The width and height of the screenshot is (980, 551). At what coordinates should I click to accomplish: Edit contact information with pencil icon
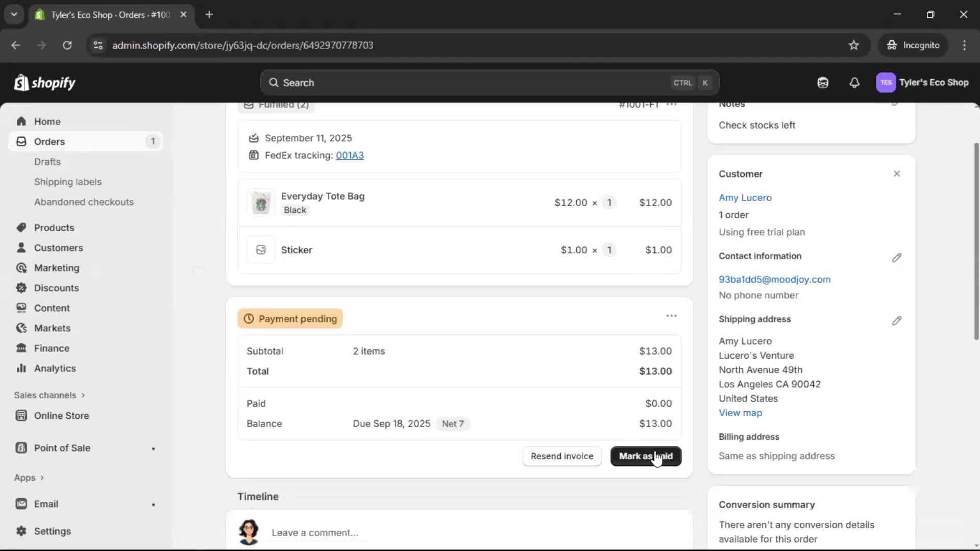[897, 258]
